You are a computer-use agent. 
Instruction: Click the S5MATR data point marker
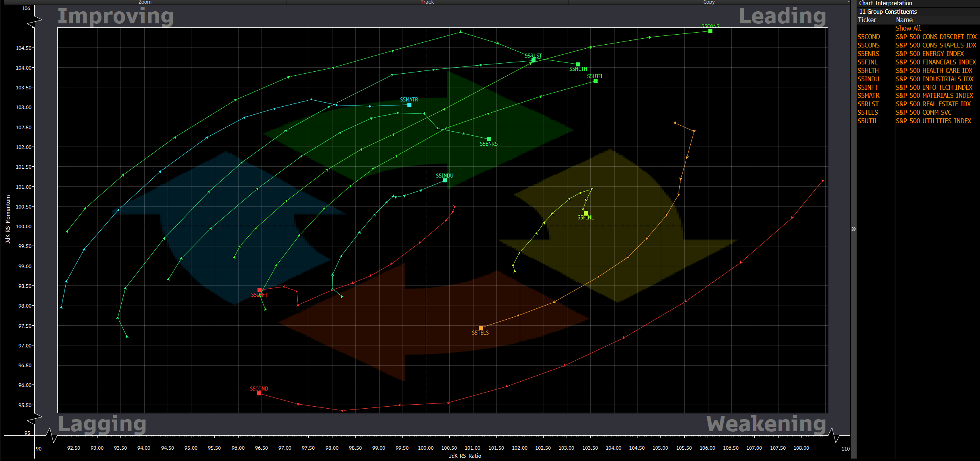[409, 105]
